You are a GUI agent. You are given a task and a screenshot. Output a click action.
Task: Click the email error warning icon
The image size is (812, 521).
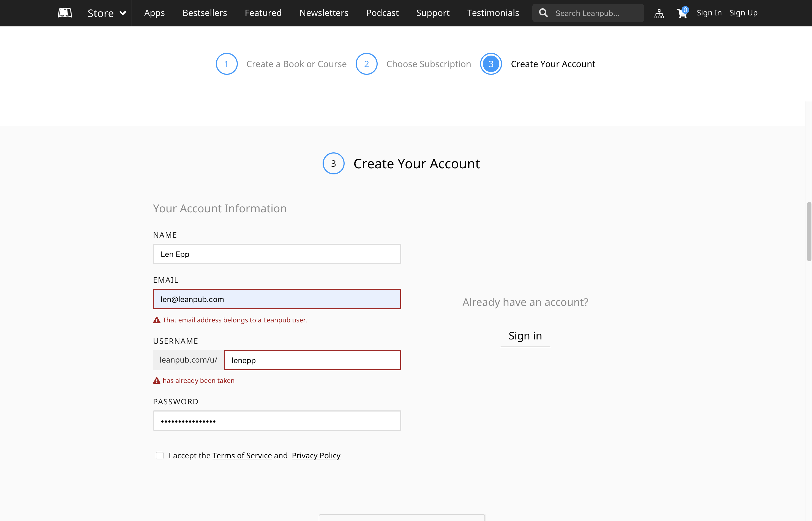(156, 320)
